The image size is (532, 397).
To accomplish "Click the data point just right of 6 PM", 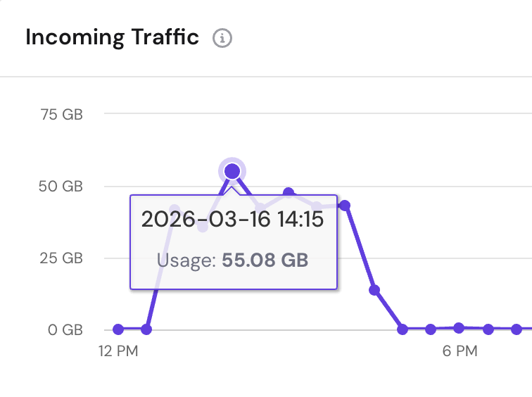I will click(488, 329).
